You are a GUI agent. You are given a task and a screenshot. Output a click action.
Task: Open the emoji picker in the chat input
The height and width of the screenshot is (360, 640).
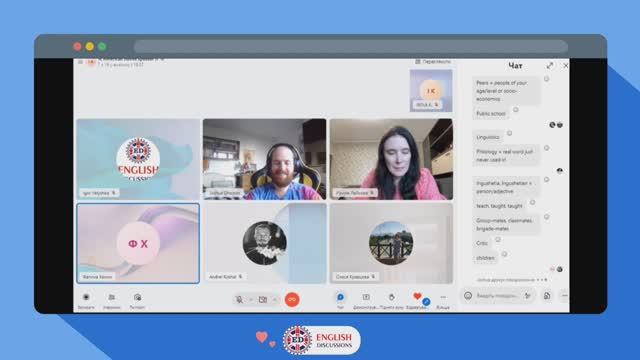pos(468,296)
